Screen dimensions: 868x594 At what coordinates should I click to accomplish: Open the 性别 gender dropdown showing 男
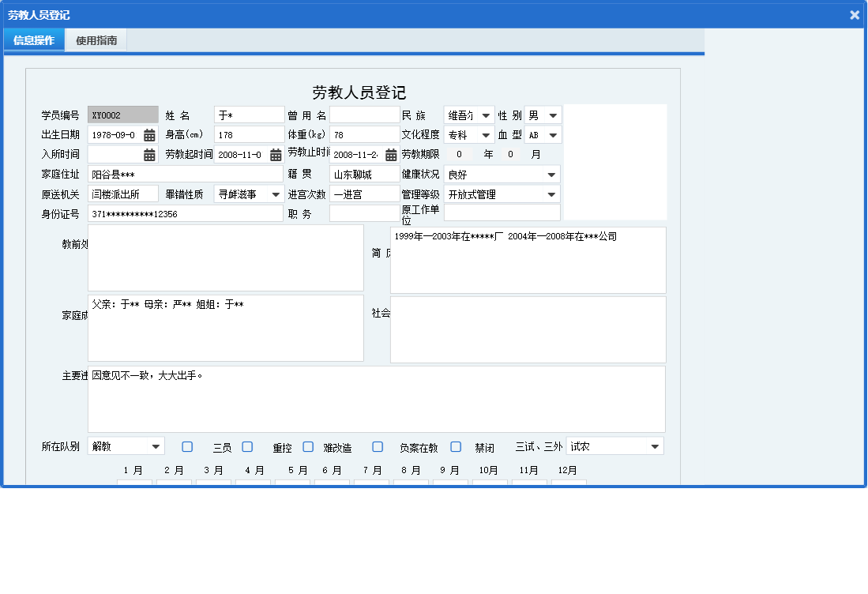pos(553,115)
